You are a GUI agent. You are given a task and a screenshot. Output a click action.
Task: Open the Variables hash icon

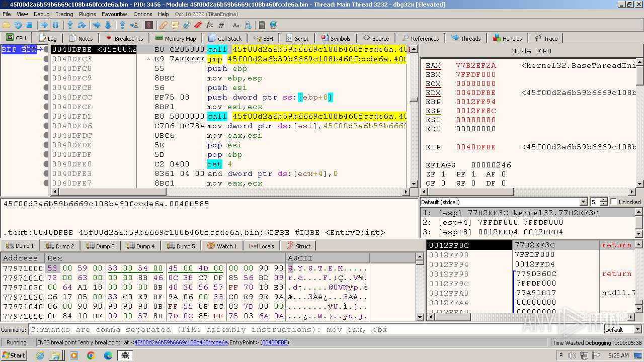tap(221, 25)
